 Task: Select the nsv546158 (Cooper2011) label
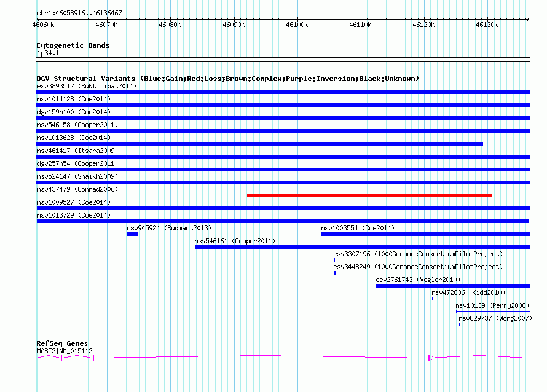point(77,125)
